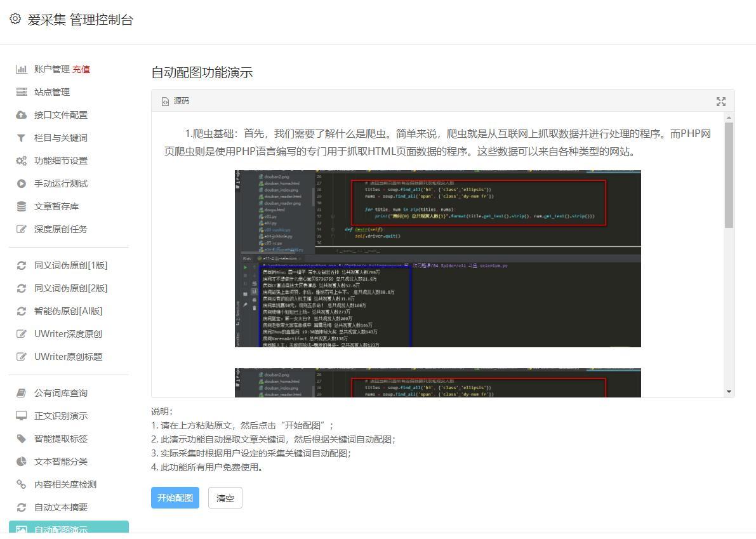This screenshot has width=756, height=539.
Task: Click the tag icon next to 智能提取标签
Action: (21, 439)
